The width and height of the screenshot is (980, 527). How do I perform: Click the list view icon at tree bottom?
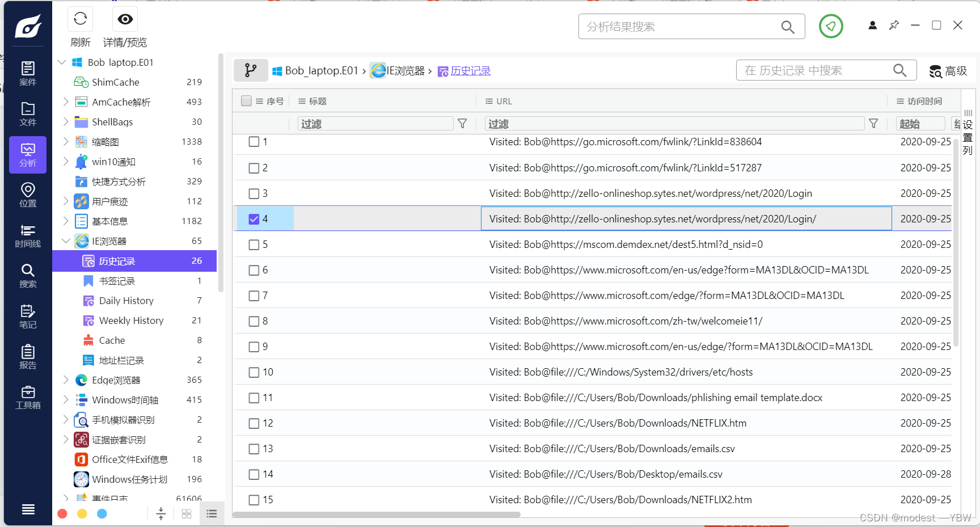212,513
